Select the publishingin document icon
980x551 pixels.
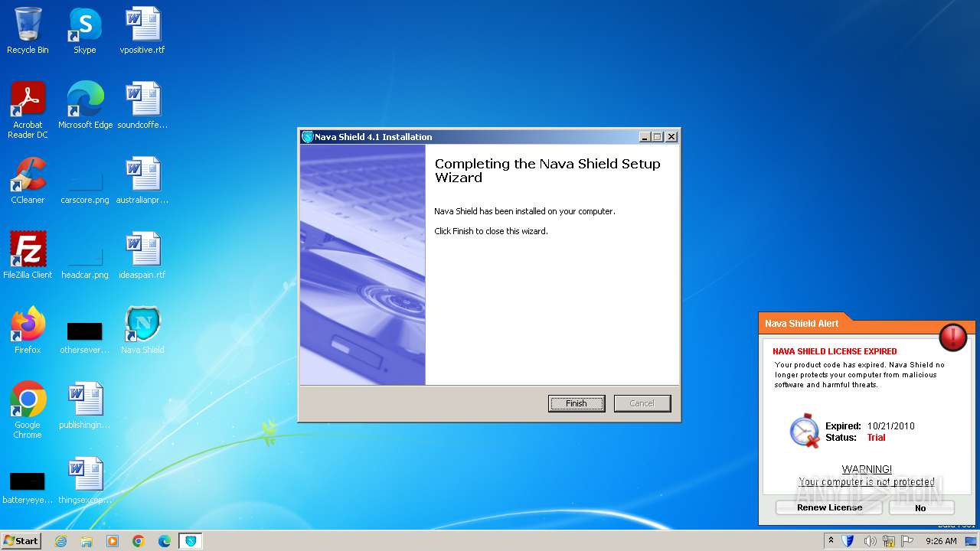tap(85, 406)
